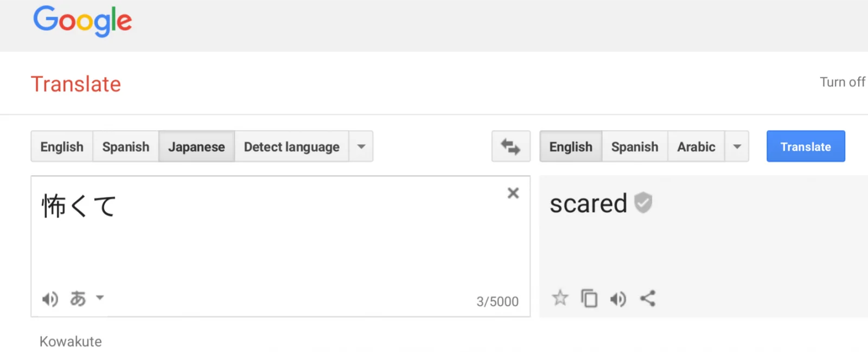Switch target language to Spanish
868x352 pixels.
coord(635,146)
